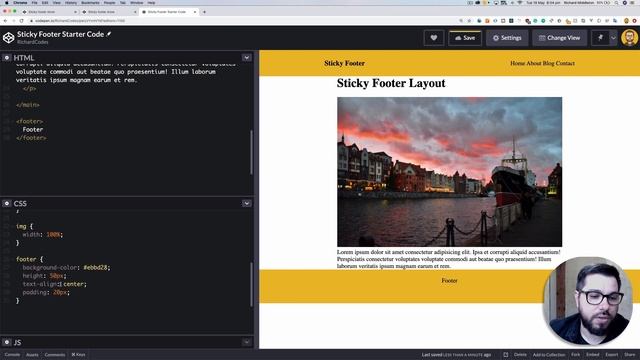640x360 pixels.
Task: Click the CSS editor vertical scrollbar
Action: [251, 284]
